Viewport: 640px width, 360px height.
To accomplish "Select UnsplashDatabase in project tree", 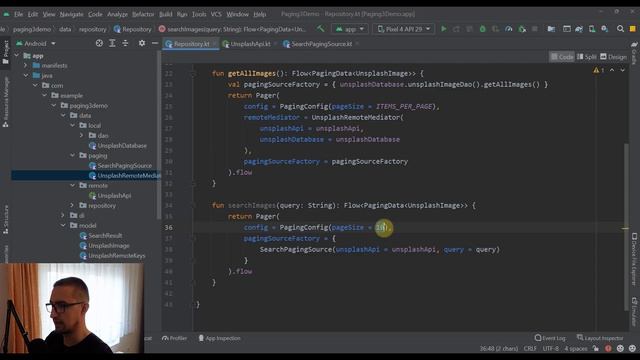I will tap(118, 146).
